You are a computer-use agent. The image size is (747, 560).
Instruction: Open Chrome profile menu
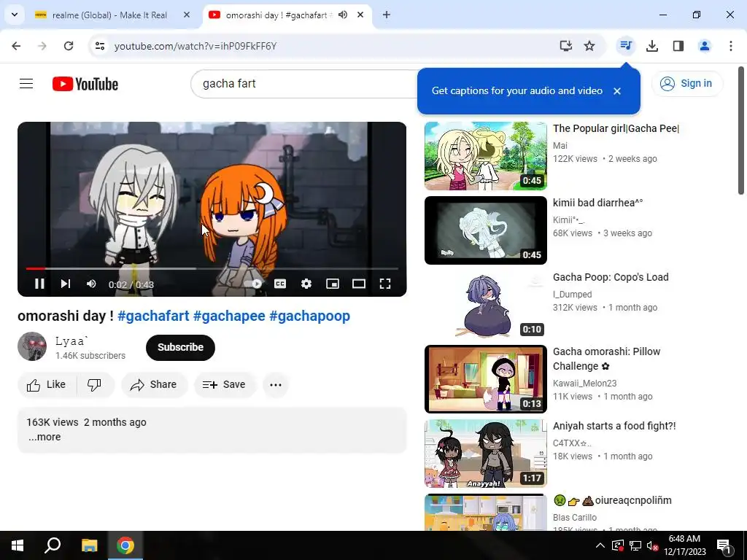705,46
